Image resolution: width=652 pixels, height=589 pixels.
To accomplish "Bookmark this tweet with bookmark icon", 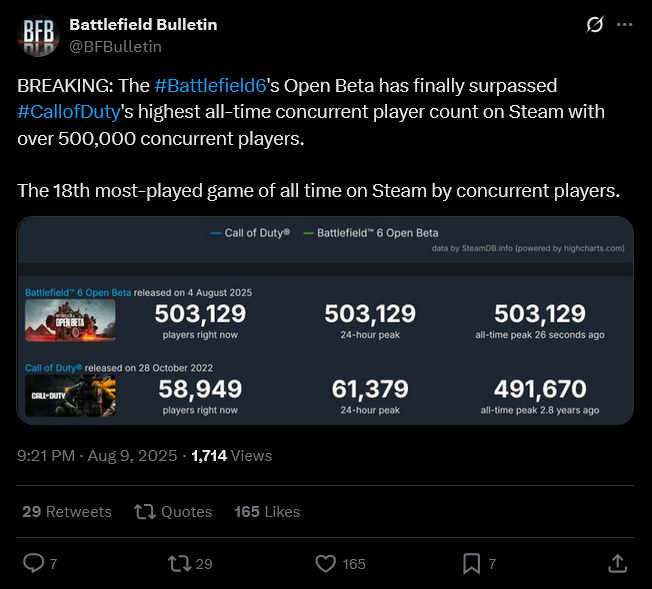I will [x=472, y=564].
